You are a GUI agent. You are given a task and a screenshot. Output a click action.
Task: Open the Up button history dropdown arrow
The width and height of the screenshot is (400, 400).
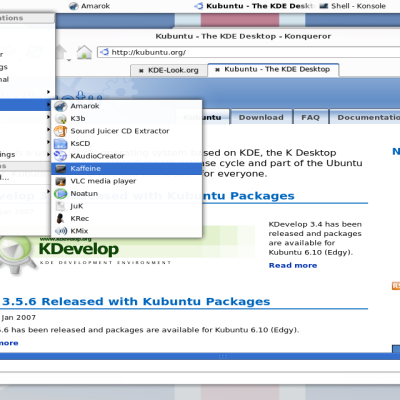69,60
